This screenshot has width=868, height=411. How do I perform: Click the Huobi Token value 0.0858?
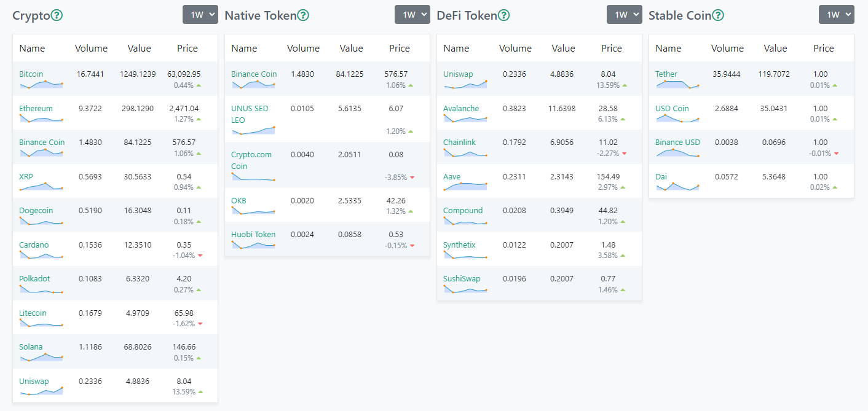(350, 234)
